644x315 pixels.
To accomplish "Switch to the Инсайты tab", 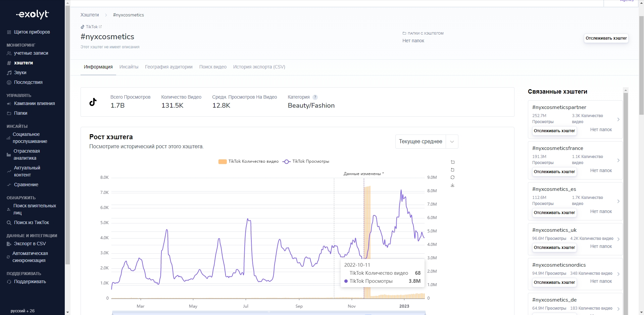I will [x=129, y=67].
